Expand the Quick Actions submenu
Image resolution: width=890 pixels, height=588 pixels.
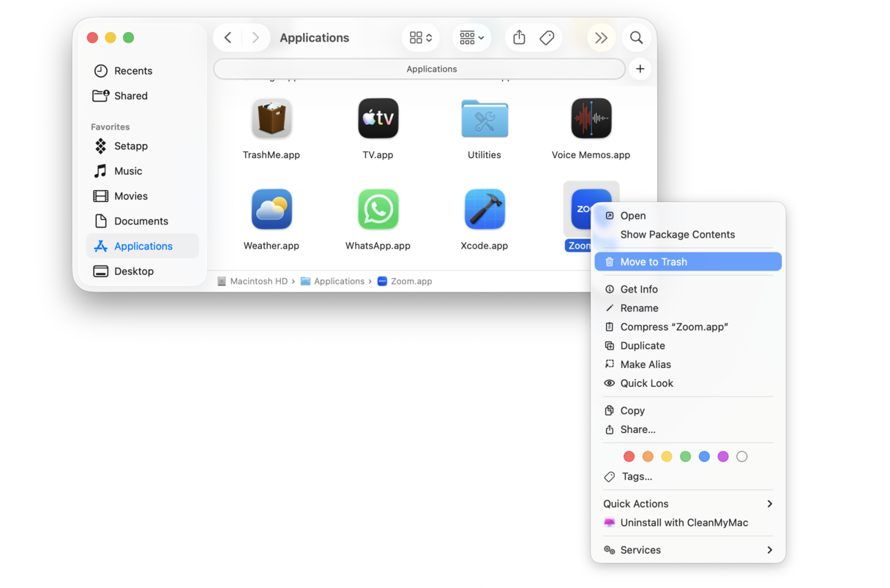point(688,504)
